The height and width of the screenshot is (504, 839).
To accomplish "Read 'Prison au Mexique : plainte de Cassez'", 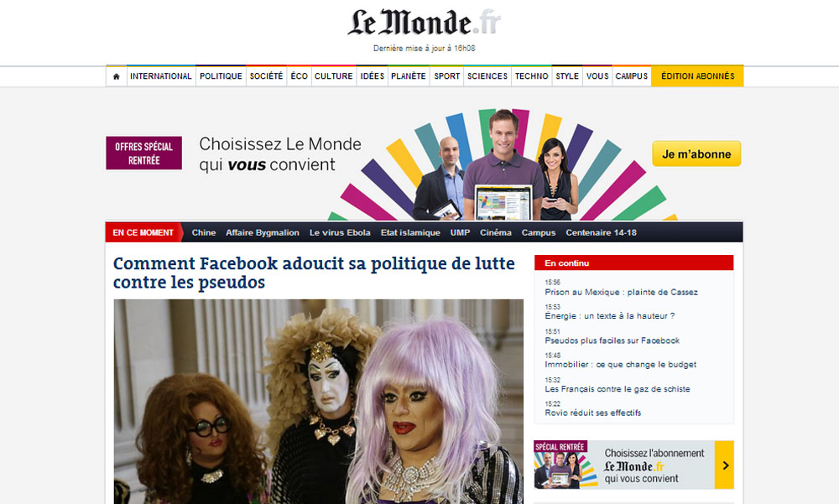I will coord(621,292).
